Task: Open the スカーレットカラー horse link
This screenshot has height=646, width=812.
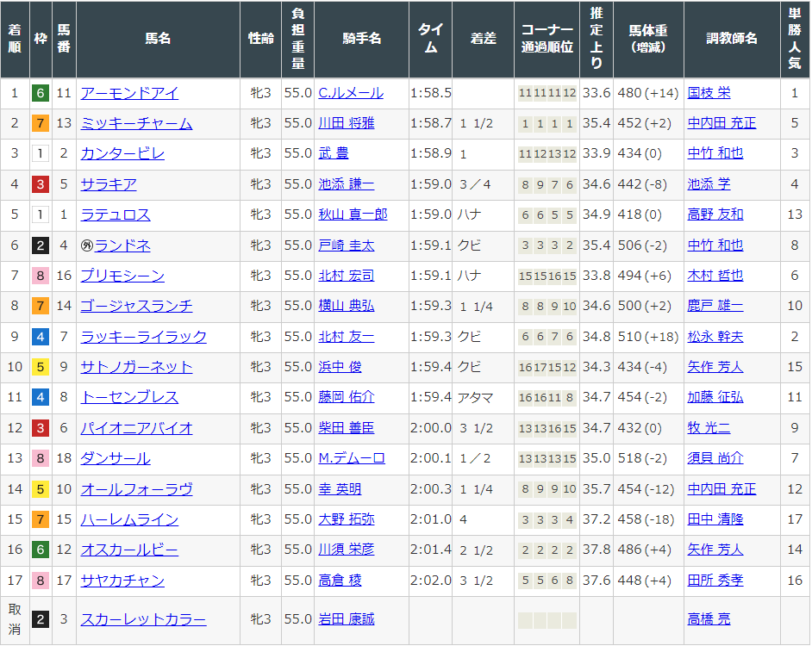Action: point(143,619)
